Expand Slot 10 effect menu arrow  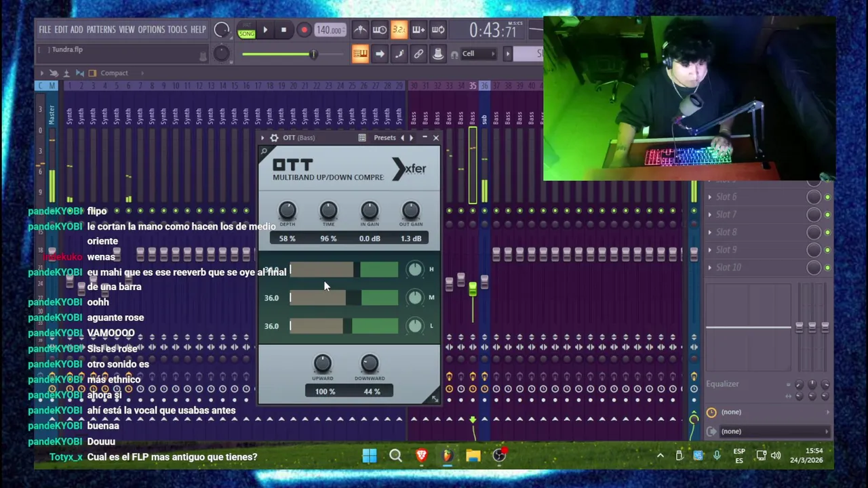(710, 268)
